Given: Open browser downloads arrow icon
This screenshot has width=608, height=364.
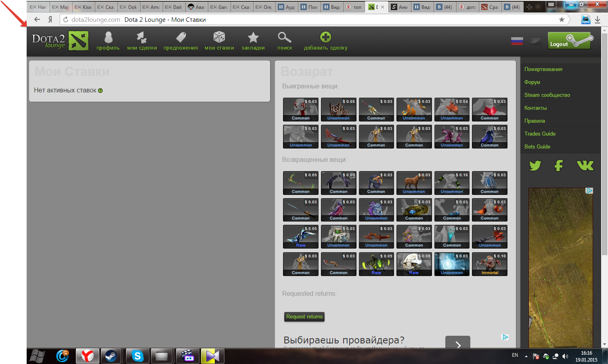Looking at the screenshot, I should point(598,19).
